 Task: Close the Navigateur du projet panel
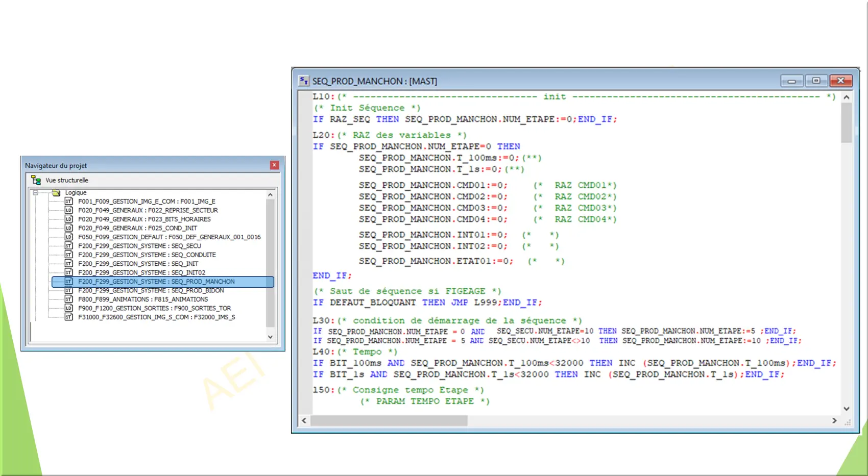pyautogui.click(x=274, y=165)
